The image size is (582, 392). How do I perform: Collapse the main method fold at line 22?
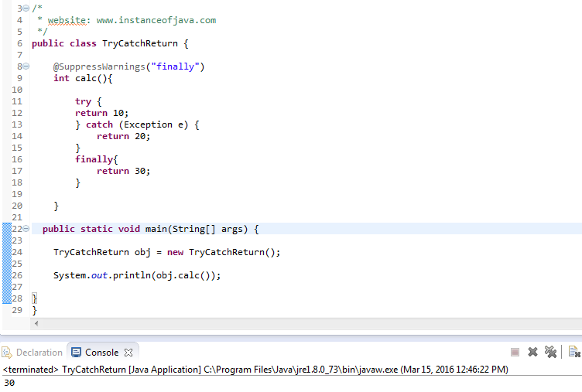coord(26,229)
